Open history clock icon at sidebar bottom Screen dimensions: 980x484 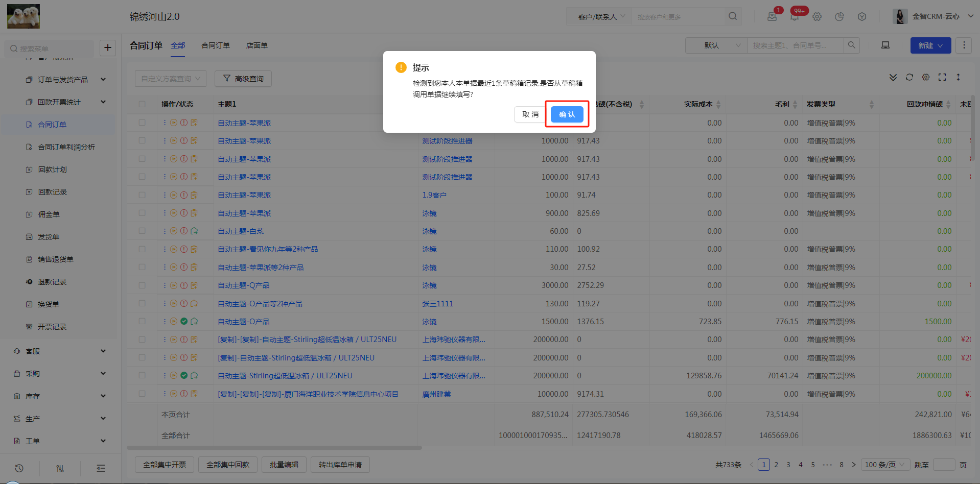[x=19, y=468]
